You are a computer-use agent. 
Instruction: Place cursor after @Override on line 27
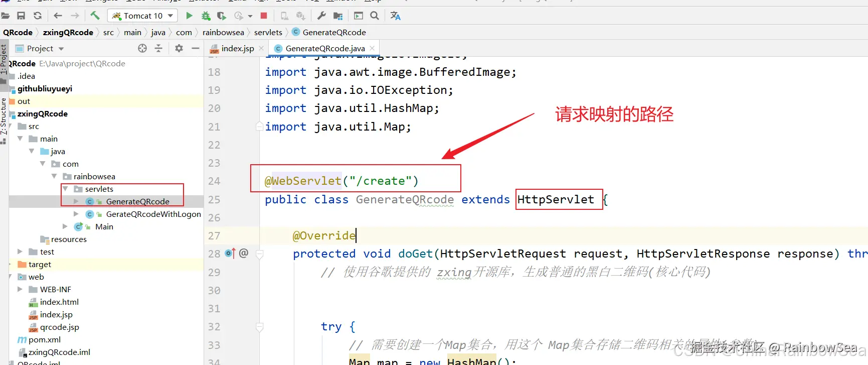pos(356,235)
